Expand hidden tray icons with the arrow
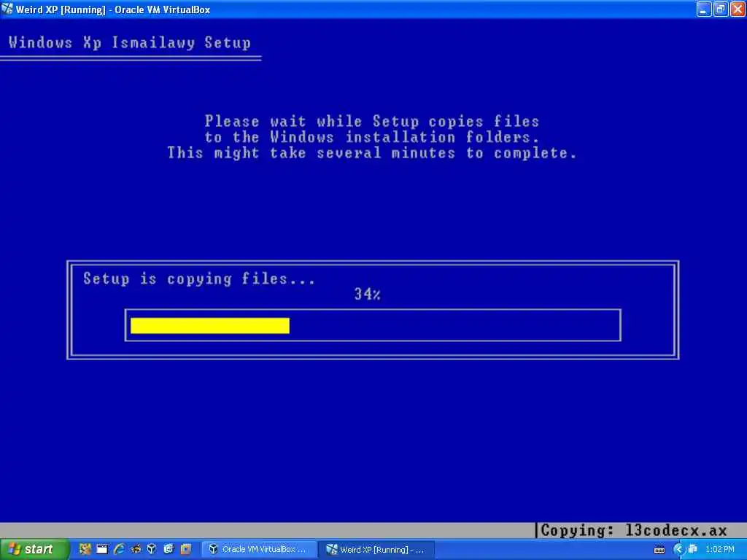 (x=678, y=550)
